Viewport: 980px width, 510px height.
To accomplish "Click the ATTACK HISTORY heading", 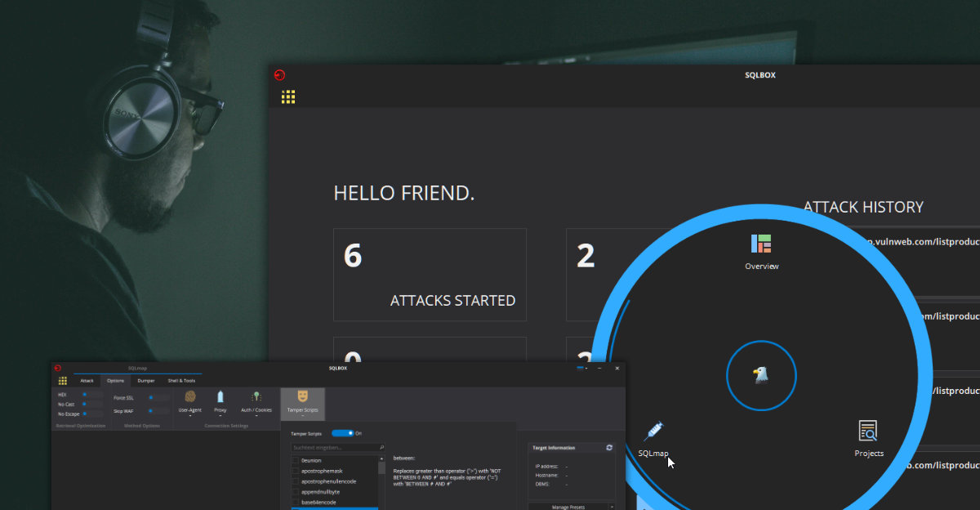I will (x=863, y=207).
